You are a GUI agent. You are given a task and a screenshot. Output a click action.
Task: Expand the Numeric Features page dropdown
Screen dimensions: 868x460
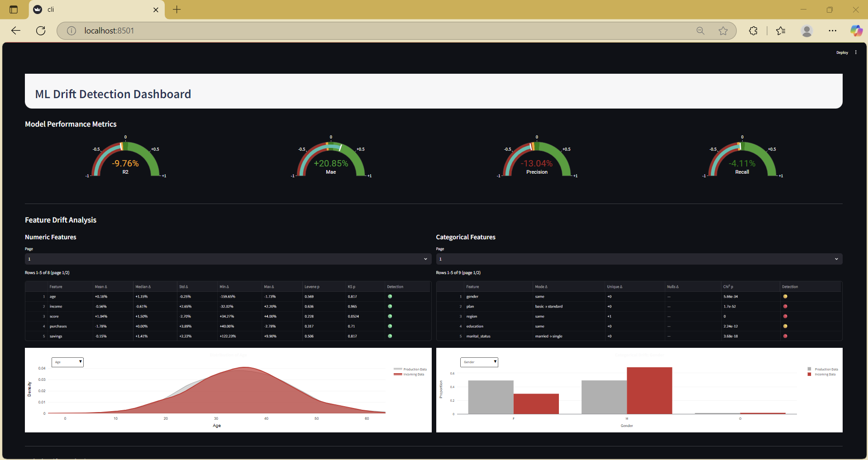227,259
